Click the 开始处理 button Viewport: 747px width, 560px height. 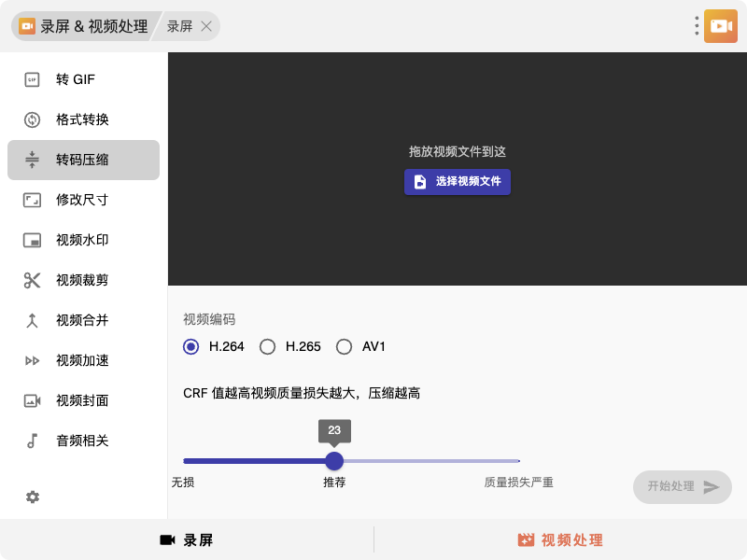683,486
